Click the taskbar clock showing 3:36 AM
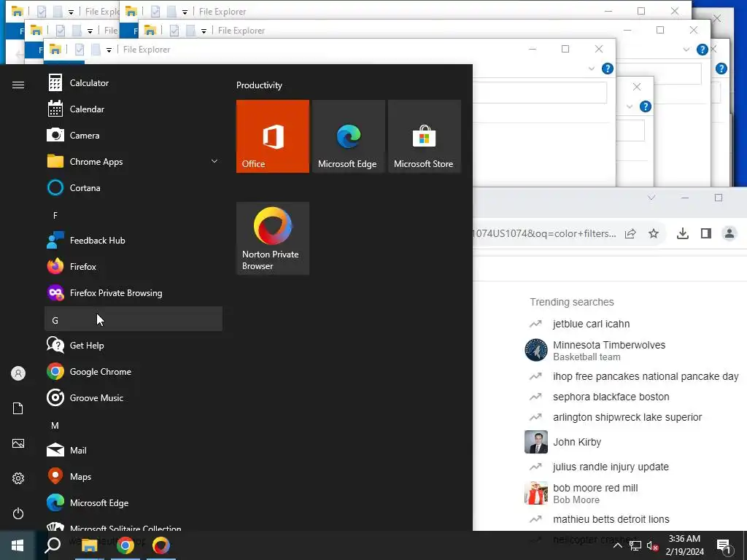The image size is (747, 560). pyautogui.click(x=684, y=545)
